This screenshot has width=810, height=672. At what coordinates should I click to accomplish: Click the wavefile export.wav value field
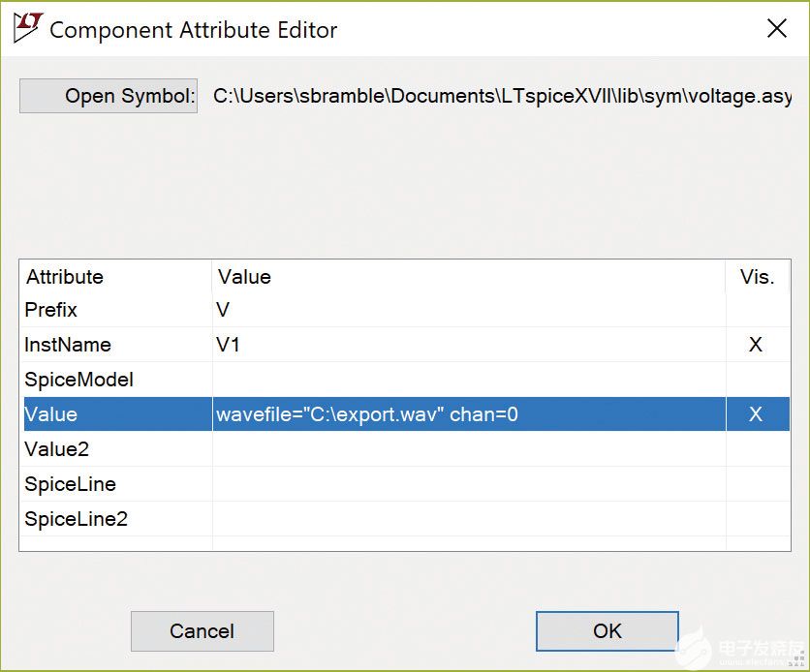368,414
